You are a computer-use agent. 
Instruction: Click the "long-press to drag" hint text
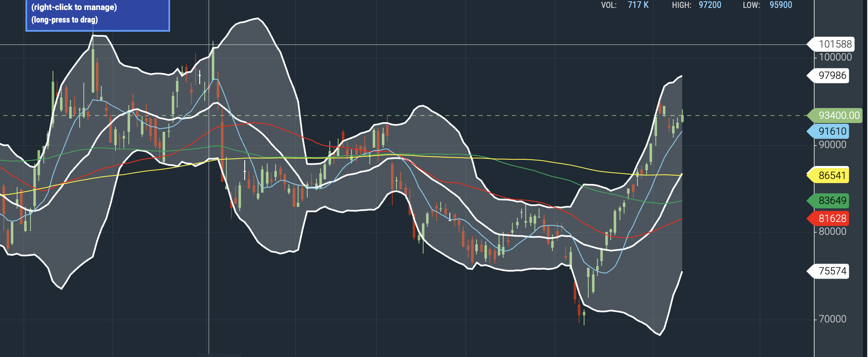65,20
